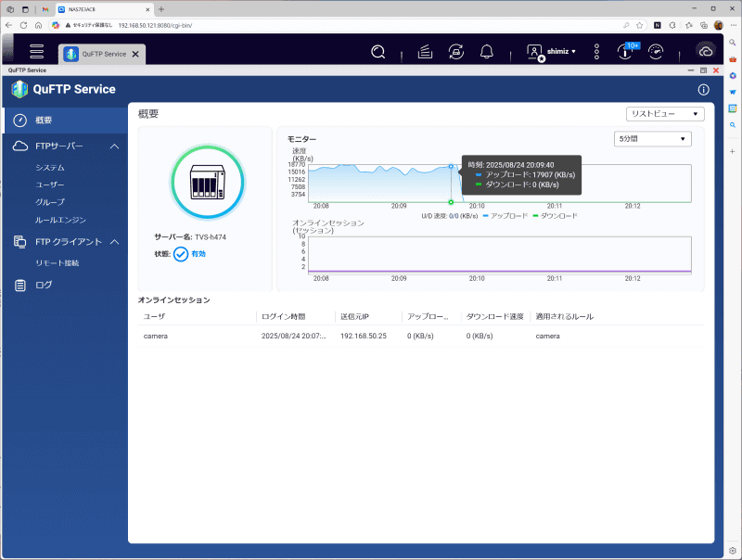The height and width of the screenshot is (560, 742).
Task: Open QuFTP Service information panel via the i icon
Action: pos(703,90)
